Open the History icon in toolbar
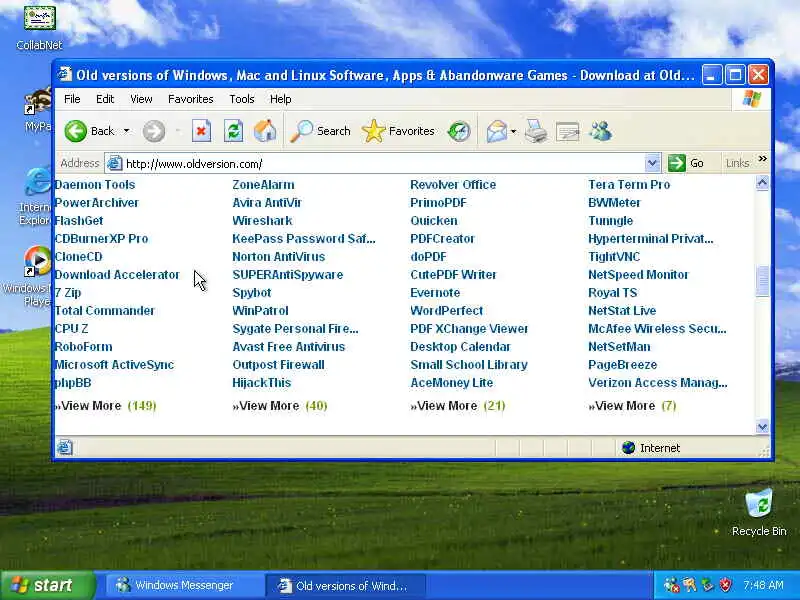Screen dimensions: 800x600 [459, 131]
